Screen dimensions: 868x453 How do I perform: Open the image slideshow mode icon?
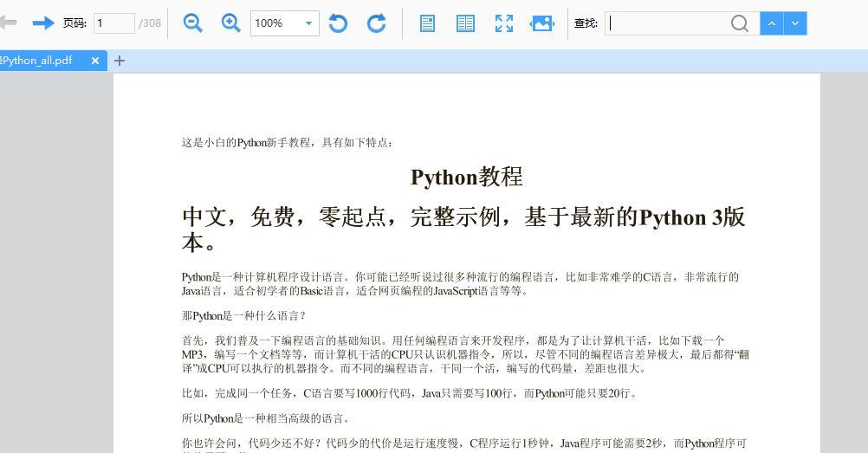click(542, 23)
